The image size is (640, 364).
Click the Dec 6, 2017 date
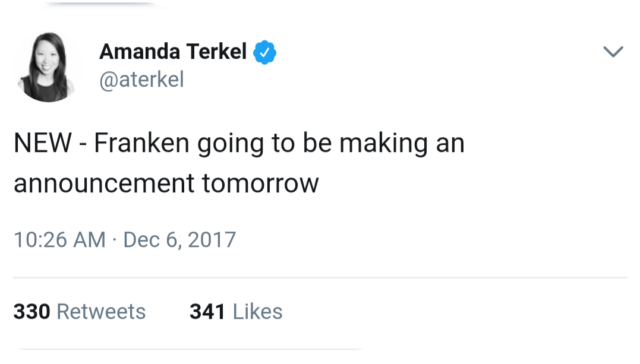pos(179,240)
